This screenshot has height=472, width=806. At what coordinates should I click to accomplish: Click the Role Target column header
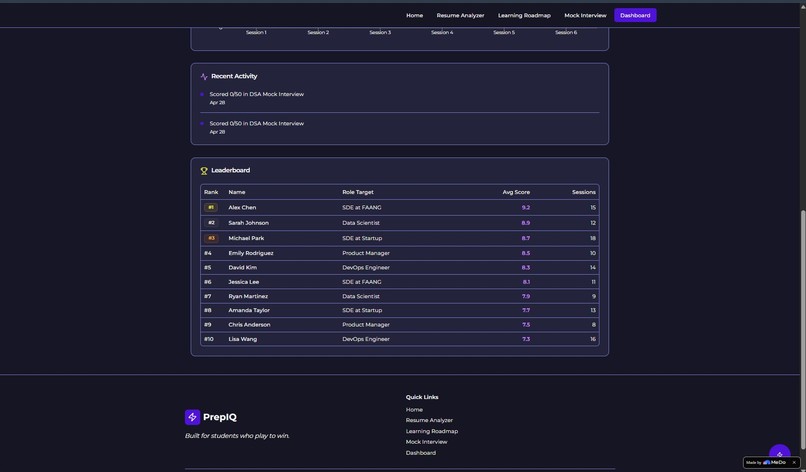pyautogui.click(x=358, y=192)
